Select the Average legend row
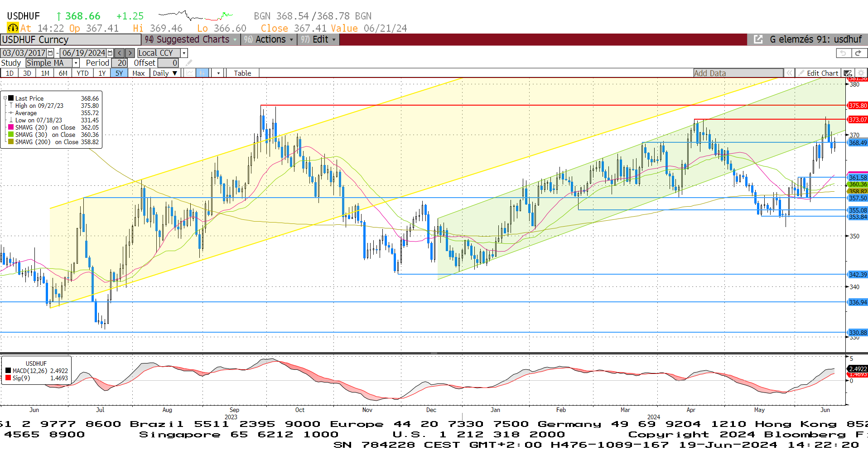The height and width of the screenshot is (470, 868). (53, 113)
